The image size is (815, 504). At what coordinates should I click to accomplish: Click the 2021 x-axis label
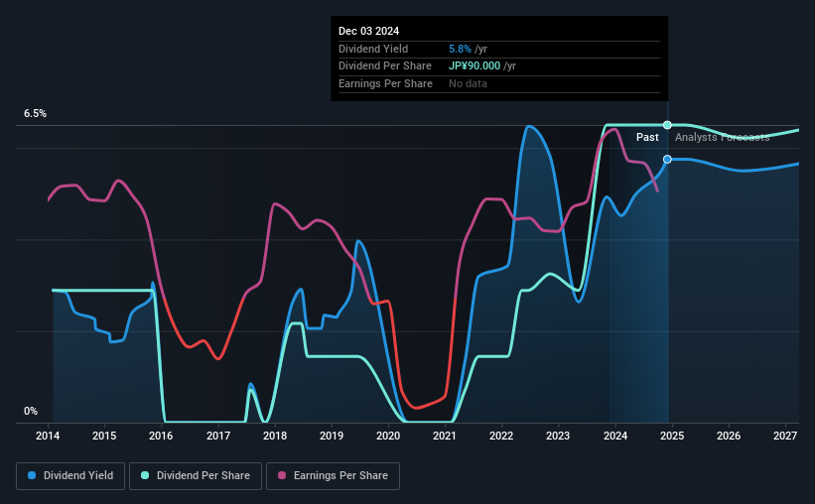[x=445, y=436]
